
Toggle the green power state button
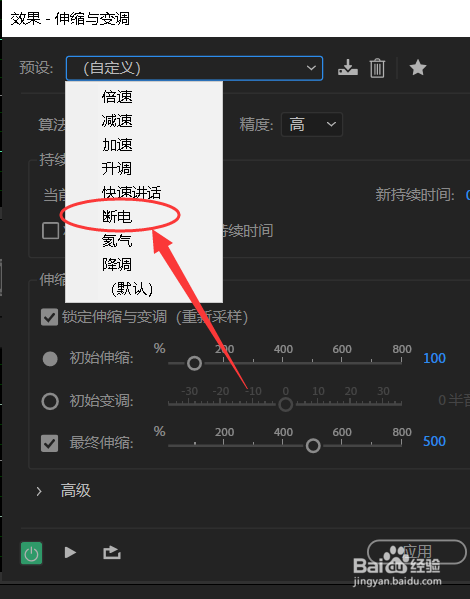click(x=31, y=553)
